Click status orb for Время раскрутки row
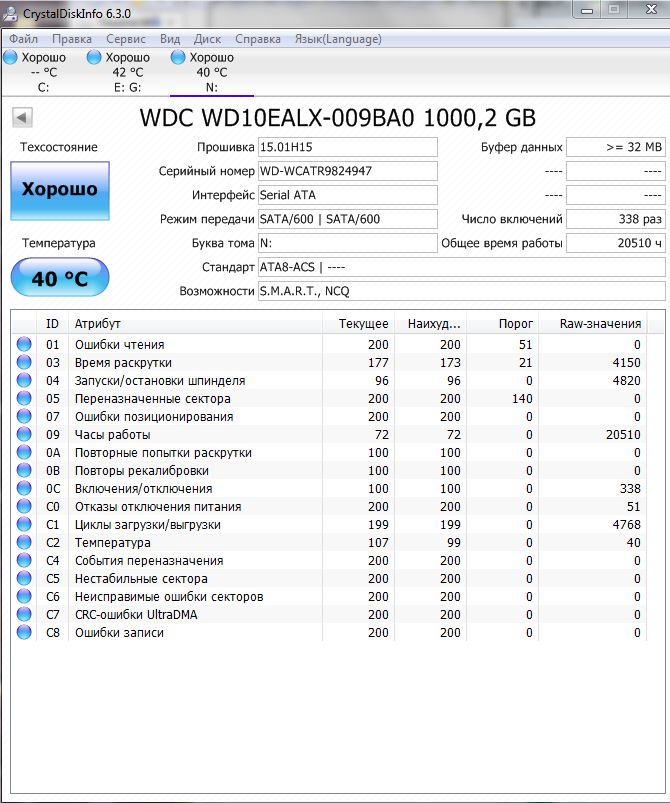The image size is (670, 803). (24, 362)
